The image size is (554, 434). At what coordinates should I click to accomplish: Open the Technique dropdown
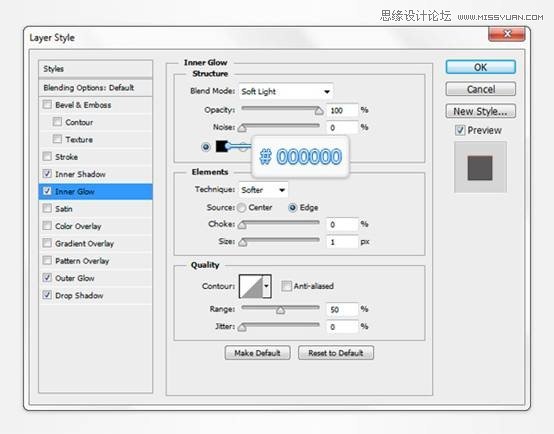[263, 190]
